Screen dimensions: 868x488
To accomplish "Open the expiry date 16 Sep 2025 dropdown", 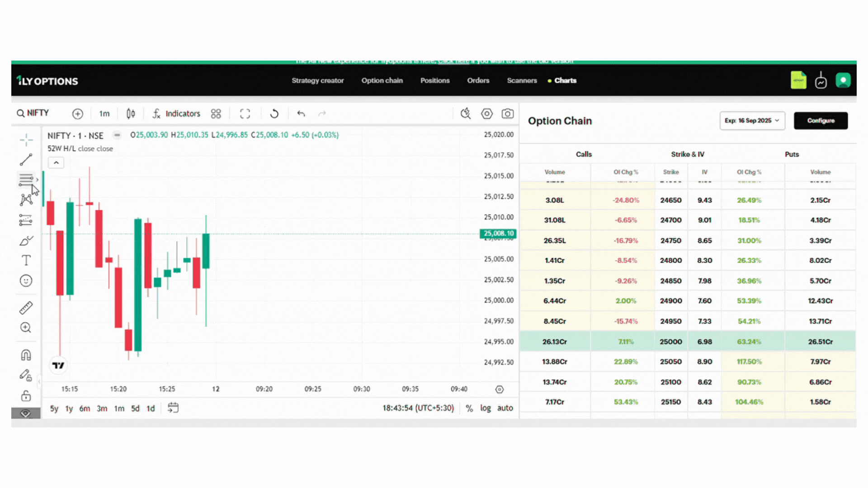I will (x=752, y=121).
